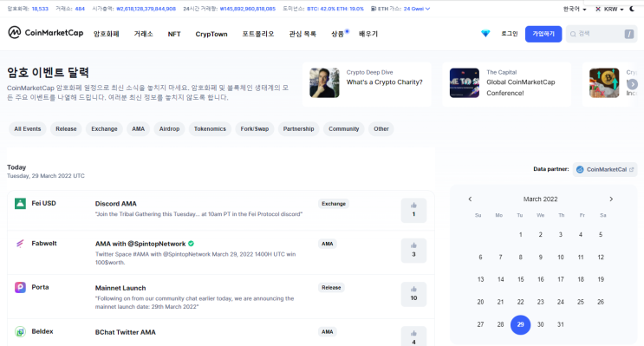Viewport: 644px width, 346px height.
Task: Click the verified badge next to @SpintopNetwork
Action: [191, 244]
